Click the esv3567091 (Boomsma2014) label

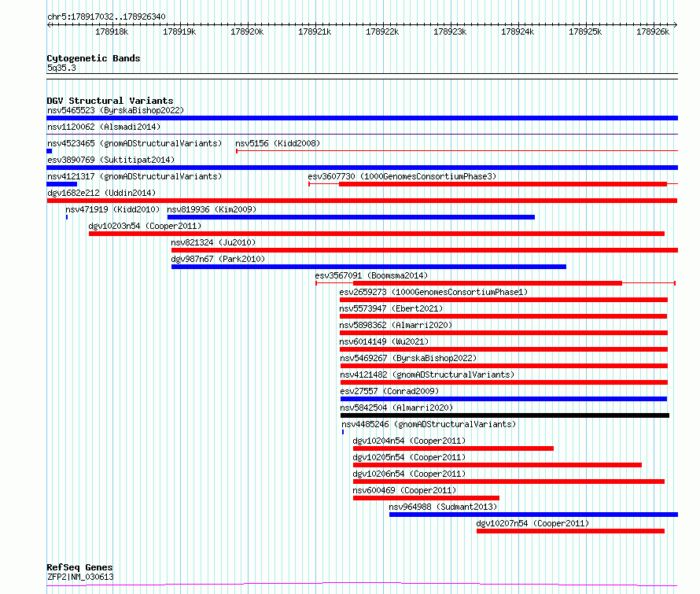[371, 275]
